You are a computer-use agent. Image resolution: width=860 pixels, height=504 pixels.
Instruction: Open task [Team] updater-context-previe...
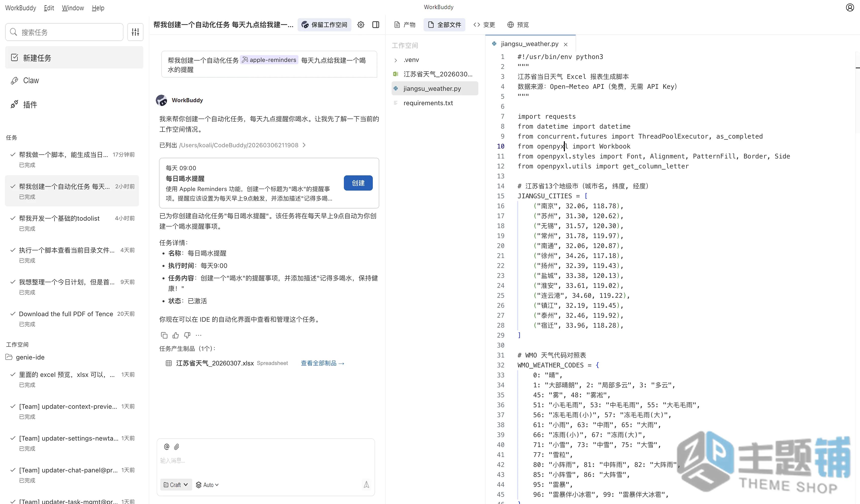(x=72, y=411)
